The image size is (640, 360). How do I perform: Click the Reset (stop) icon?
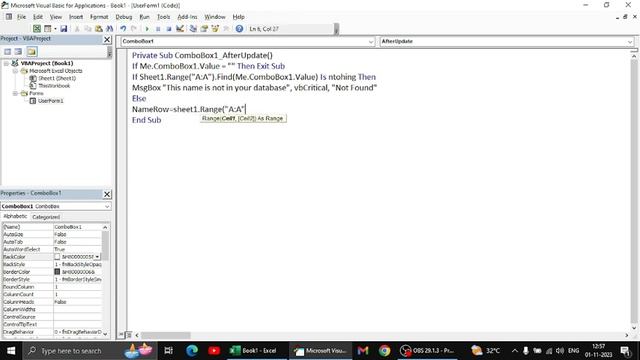[169, 29]
